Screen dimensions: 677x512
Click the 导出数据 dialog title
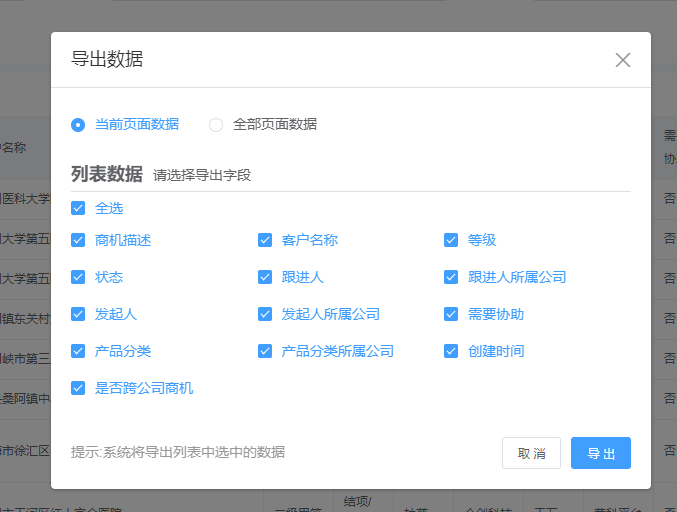pos(107,59)
